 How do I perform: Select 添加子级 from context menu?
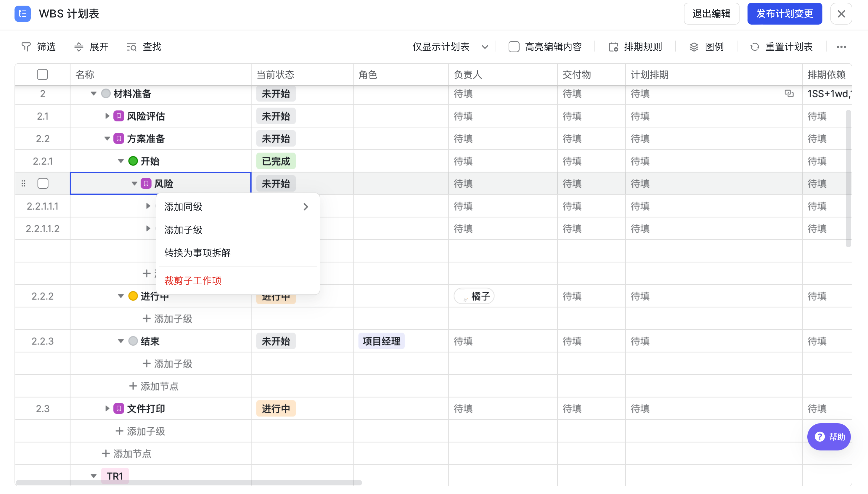click(x=238, y=230)
